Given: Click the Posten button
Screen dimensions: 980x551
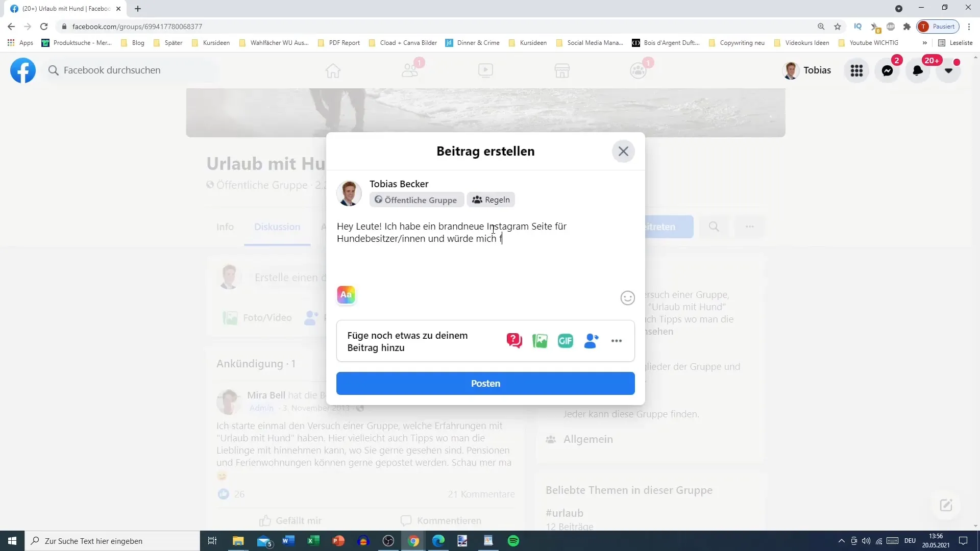Looking at the screenshot, I should (485, 383).
